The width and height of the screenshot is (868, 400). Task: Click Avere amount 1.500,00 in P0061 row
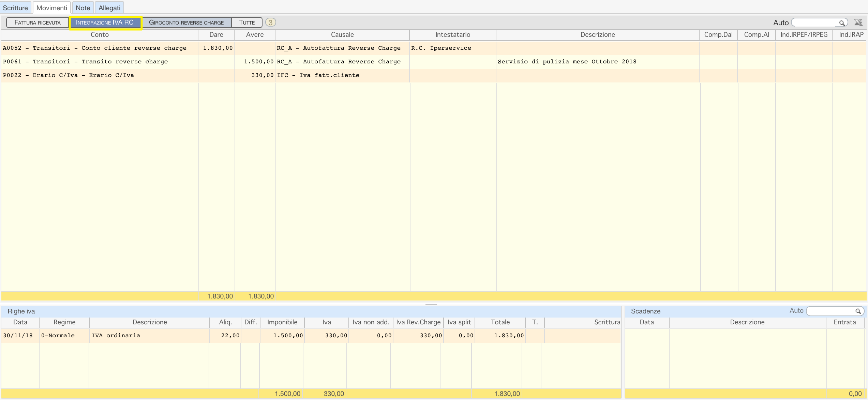tap(258, 62)
